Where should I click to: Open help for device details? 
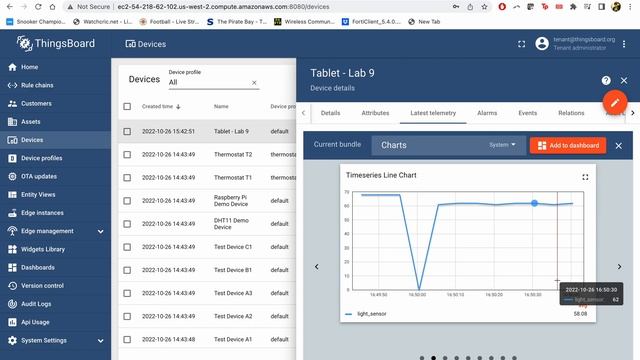pyautogui.click(x=606, y=80)
